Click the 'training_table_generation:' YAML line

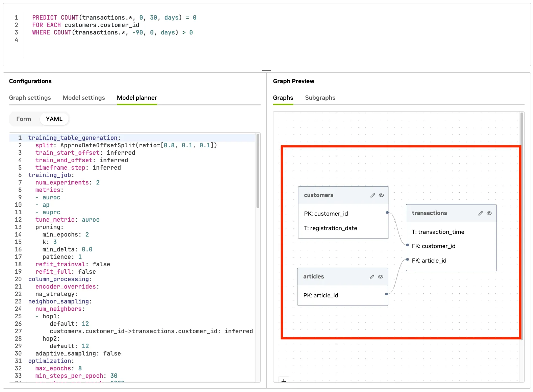coord(74,138)
